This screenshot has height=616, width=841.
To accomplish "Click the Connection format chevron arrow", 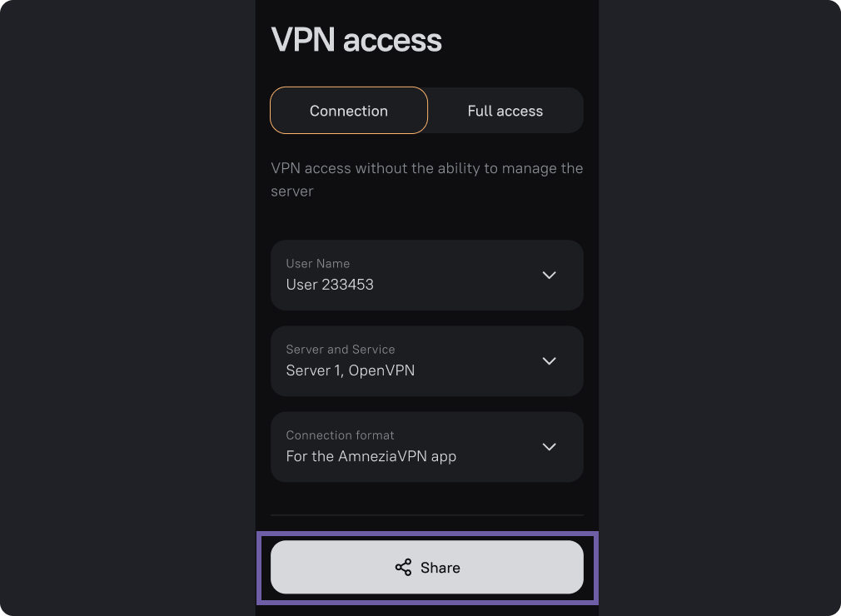I will tap(549, 447).
